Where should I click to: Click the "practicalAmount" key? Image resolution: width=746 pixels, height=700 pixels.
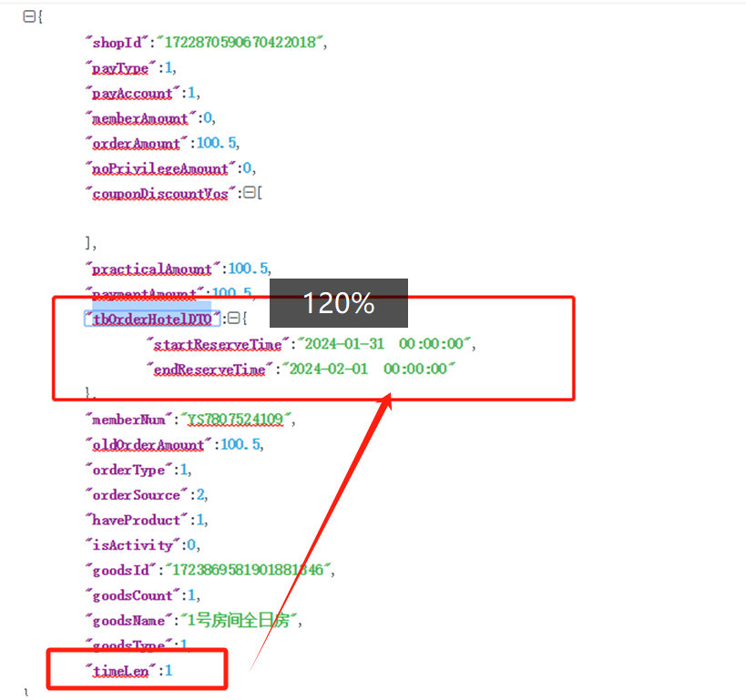pos(152,269)
